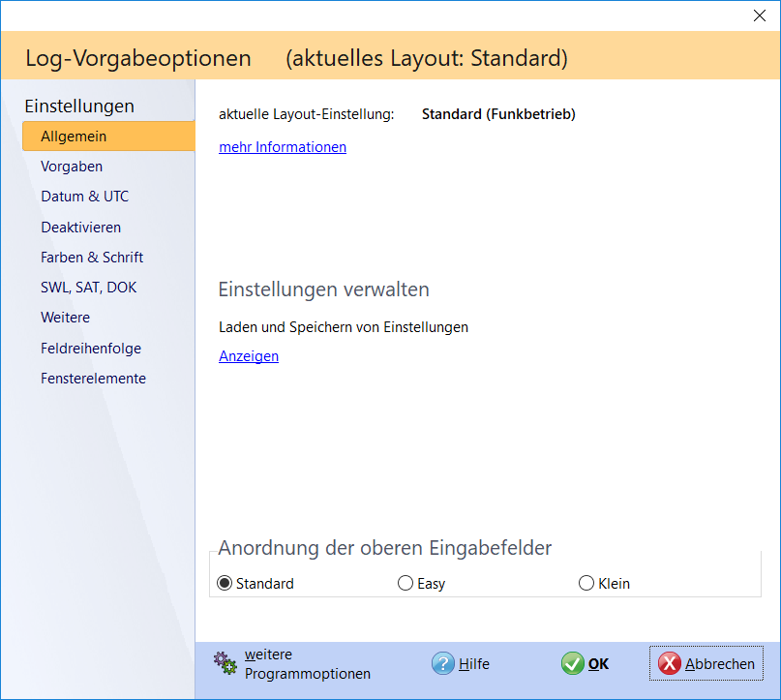
Task: Close the Log-Vorgabeoptionen dialog window
Action: (x=759, y=15)
